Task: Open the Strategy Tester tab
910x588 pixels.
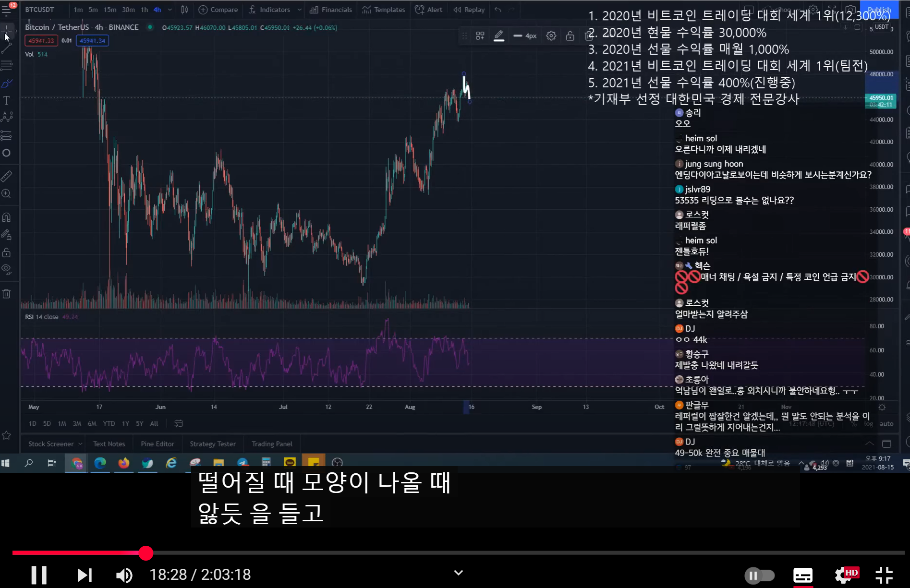Action: 213,444
